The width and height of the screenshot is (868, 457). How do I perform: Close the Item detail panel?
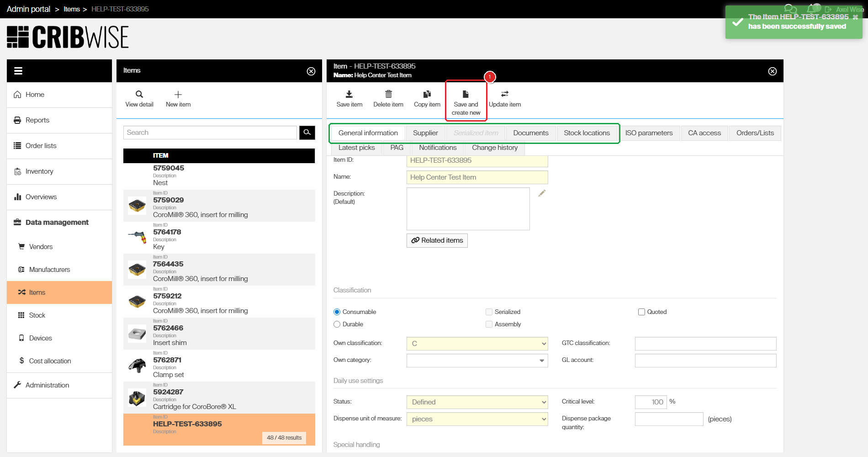click(x=773, y=71)
